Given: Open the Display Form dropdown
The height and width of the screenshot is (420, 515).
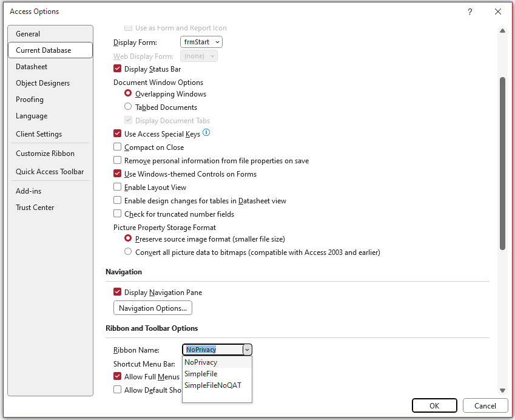Looking at the screenshot, I should click(201, 42).
